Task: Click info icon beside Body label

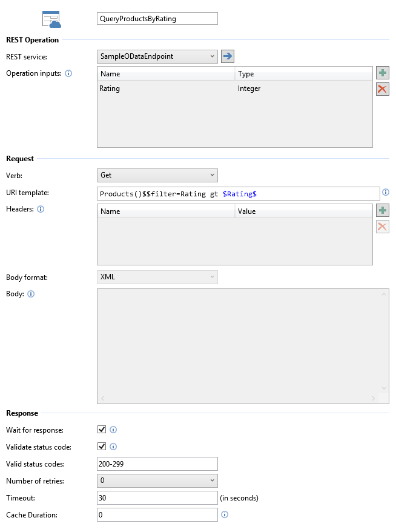Action: pyautogui.click(x=30, y=294)
